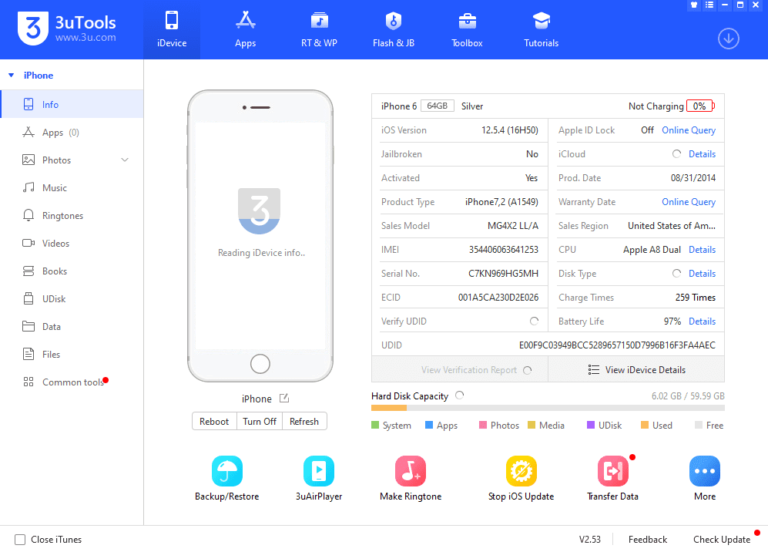Open iCloud Details link
Image resolution: width=768 pixels, height=552 pixels.
click(x=702, y=154)
